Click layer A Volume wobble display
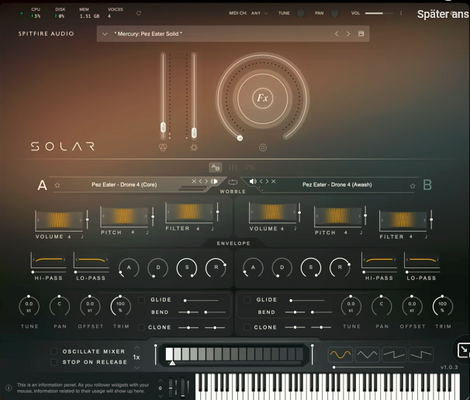Screen dimensions: 470x400 coord(59,220)
